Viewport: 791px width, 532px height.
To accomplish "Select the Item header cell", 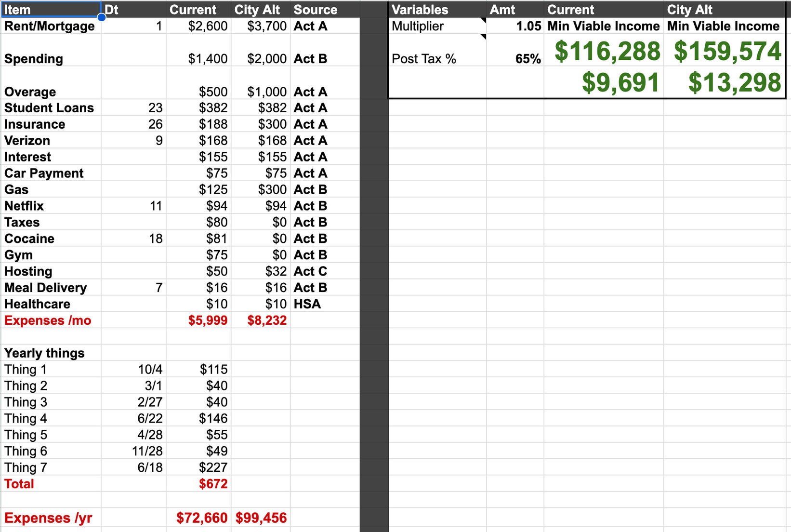I will (x=51, y=10).
